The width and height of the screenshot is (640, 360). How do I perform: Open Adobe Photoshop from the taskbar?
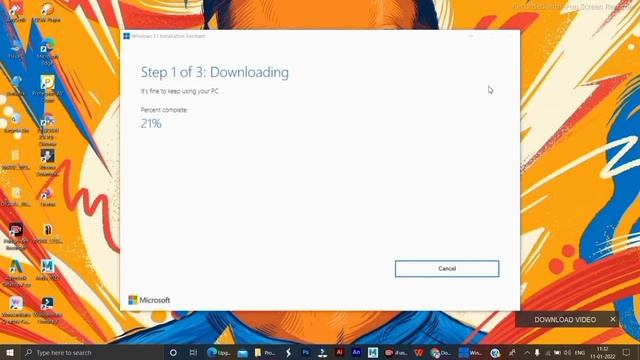[305, 352]
